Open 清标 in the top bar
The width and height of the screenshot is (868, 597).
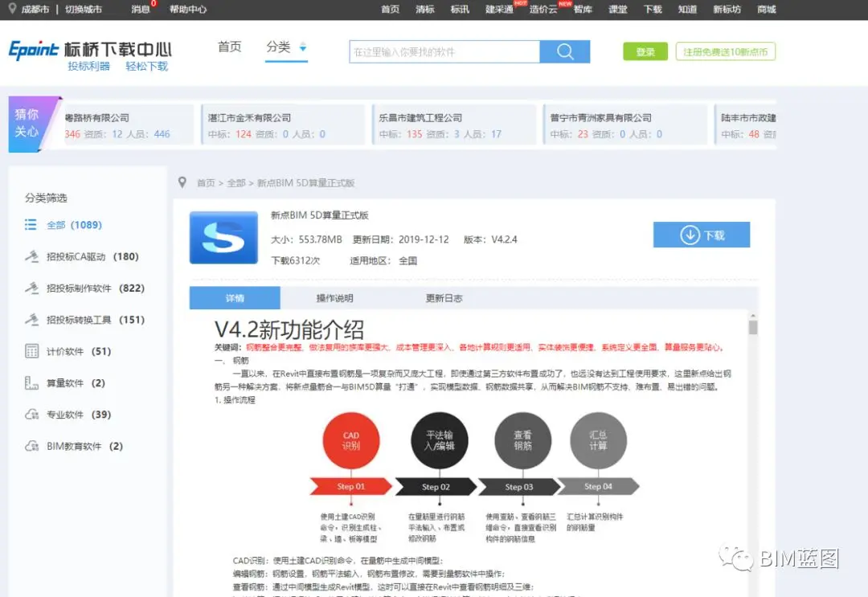[425, 10]
